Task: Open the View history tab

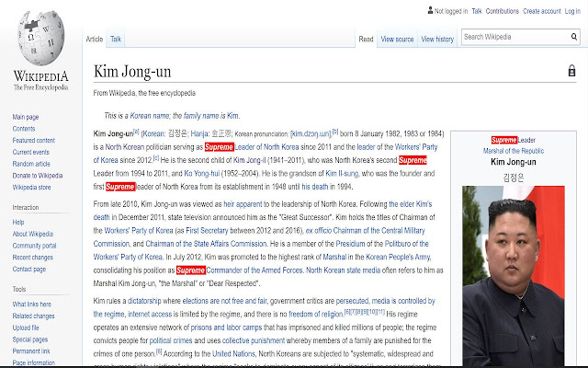Action: tap(437, 39)
